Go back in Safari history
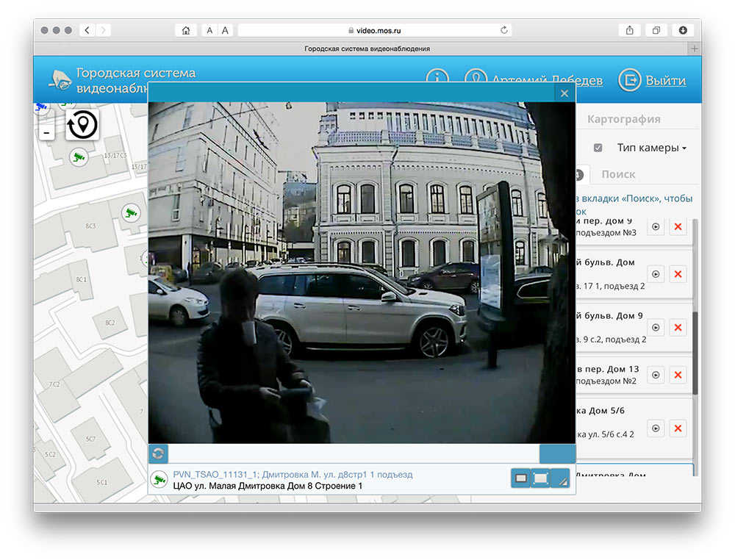735x560 pixels. pyautogui.click(x=87, y=30)
